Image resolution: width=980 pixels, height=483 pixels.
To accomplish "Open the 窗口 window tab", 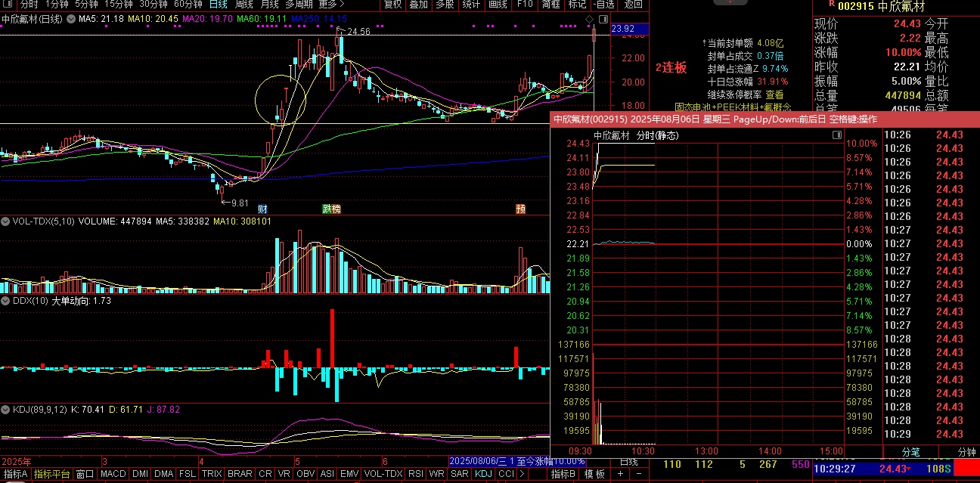I will click(85, 474).
